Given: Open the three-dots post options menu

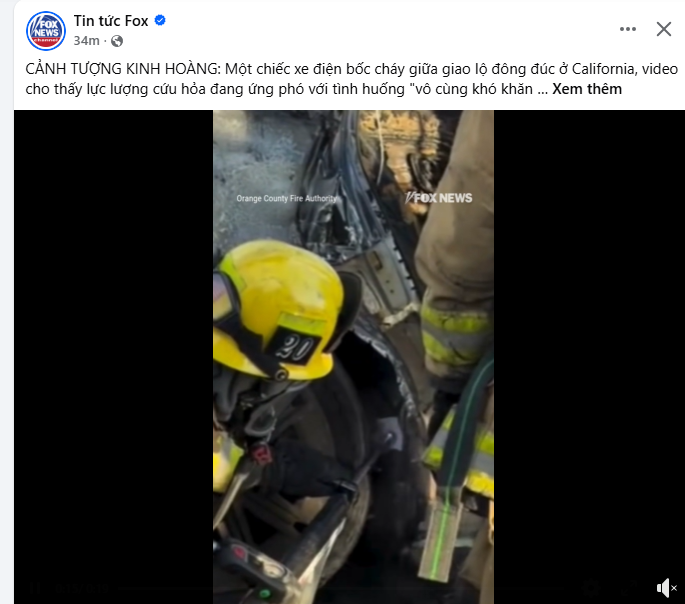Looking at the screenshot, I should (x=628, y=29).
